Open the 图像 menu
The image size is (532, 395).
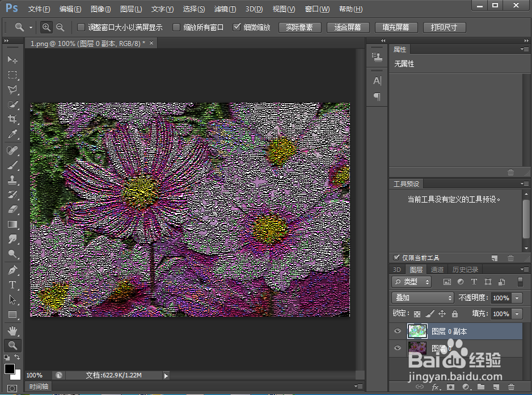pos(101,9)
